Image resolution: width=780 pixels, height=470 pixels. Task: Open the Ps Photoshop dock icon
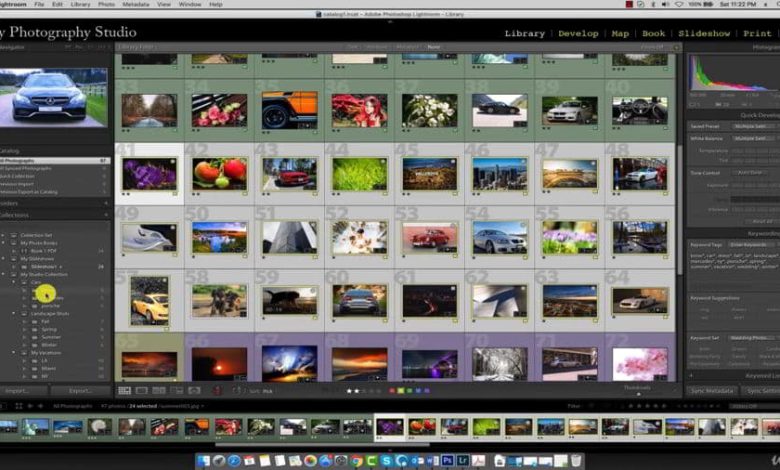click(x=447, y=461)
